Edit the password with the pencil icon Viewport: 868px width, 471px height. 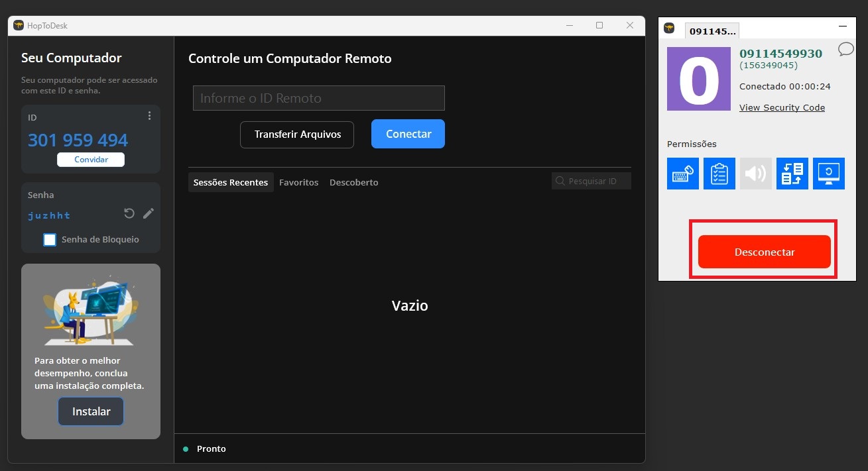tap(149, 213)
